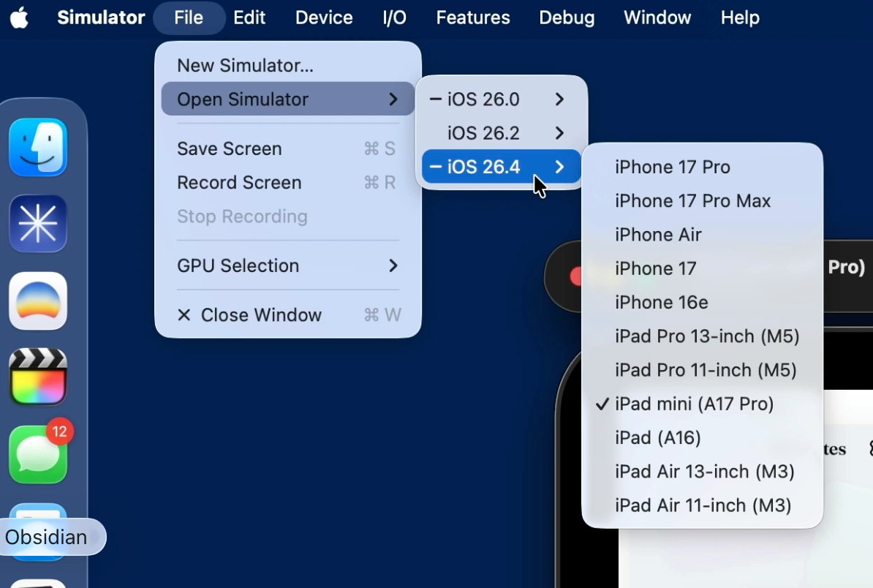
Task: Open Messages app with 12 badge
Action: click(38, 454)
